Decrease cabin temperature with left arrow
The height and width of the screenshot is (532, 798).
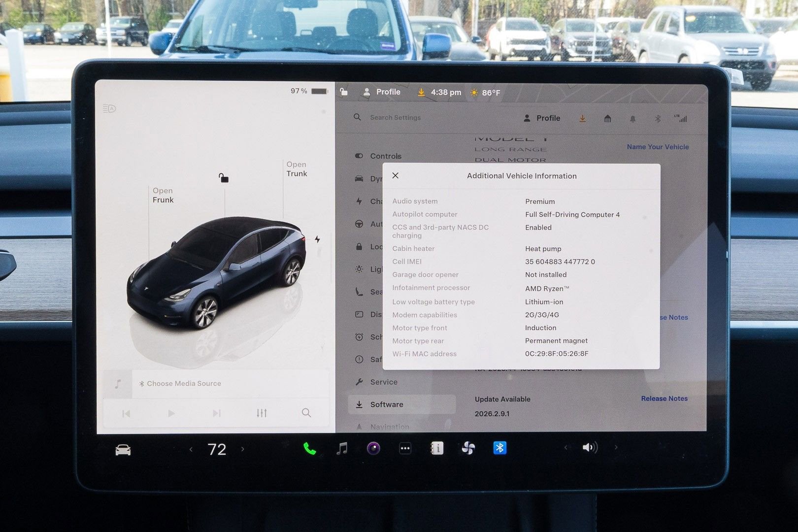click(191, 449)
